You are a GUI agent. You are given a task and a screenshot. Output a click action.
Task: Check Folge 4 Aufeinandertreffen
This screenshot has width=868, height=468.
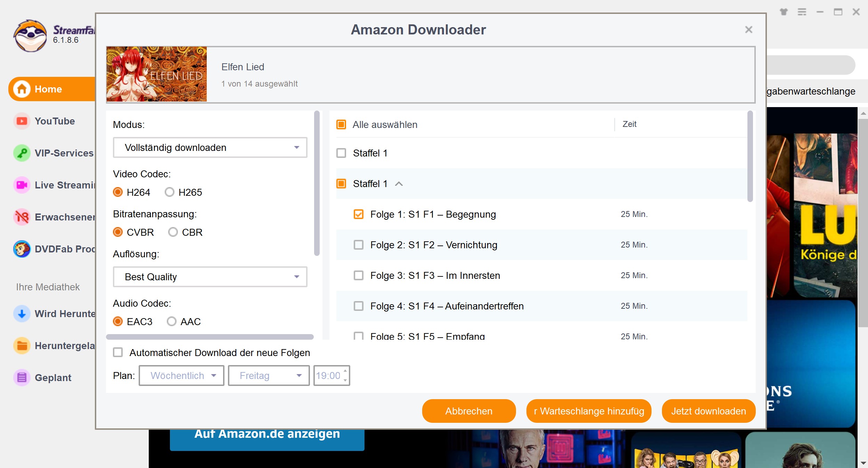359,306
